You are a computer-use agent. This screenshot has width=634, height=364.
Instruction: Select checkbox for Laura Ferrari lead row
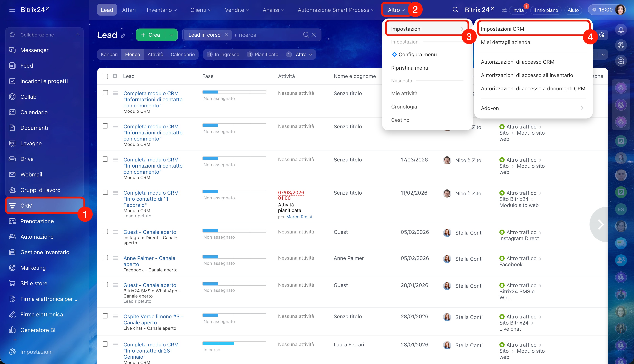[105, 344]
